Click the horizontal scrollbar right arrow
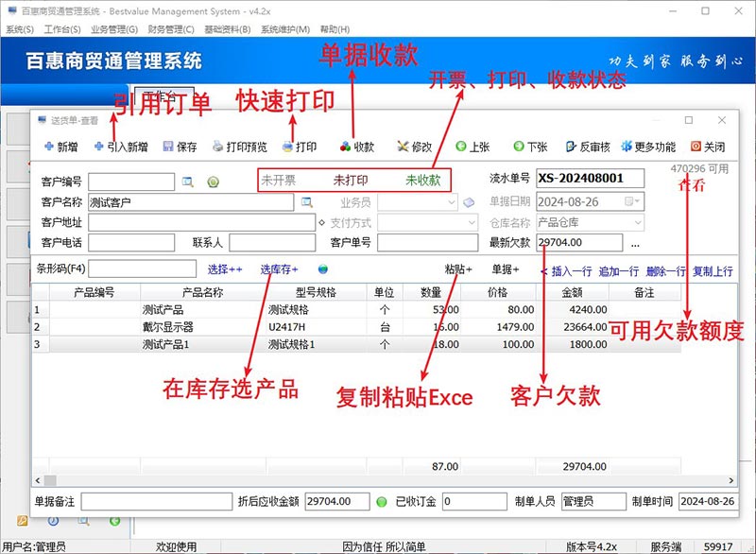 click(x=730, y=480)
